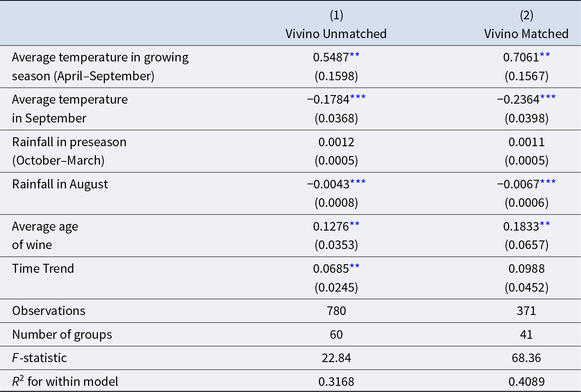Click the asterisks after −0.0043
Image resolution: width=581 pixels, height=392 pixels.
coord(358,182)
